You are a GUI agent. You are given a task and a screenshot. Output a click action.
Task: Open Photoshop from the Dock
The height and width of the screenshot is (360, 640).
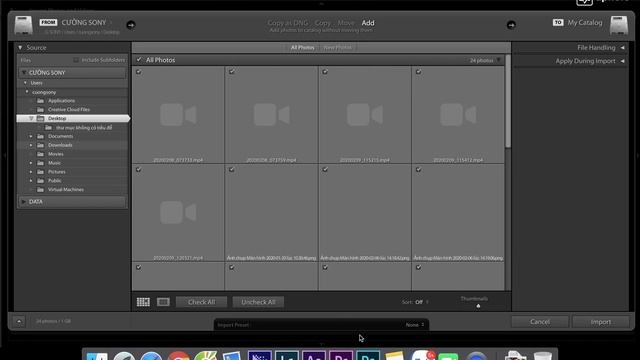click(368, 355)
